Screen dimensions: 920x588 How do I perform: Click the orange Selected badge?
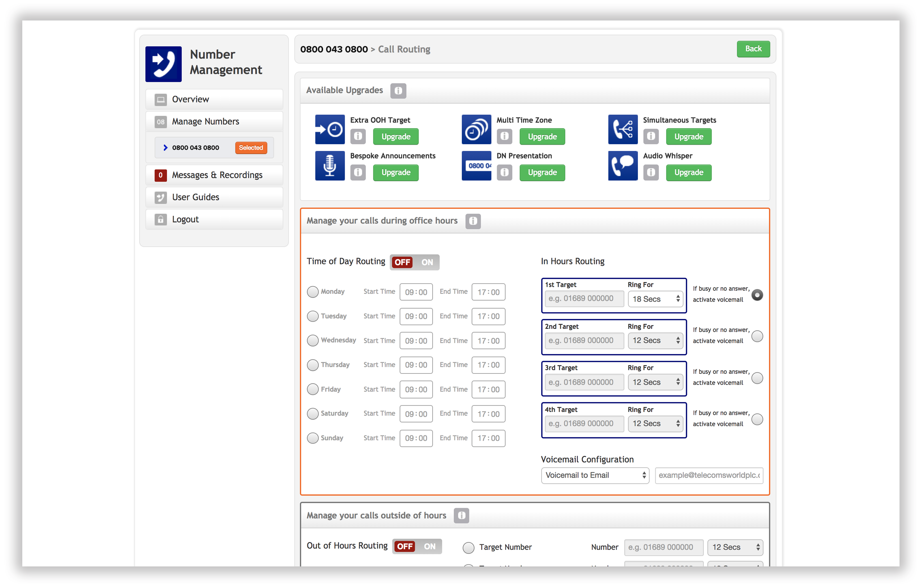[x=251, y=147]
